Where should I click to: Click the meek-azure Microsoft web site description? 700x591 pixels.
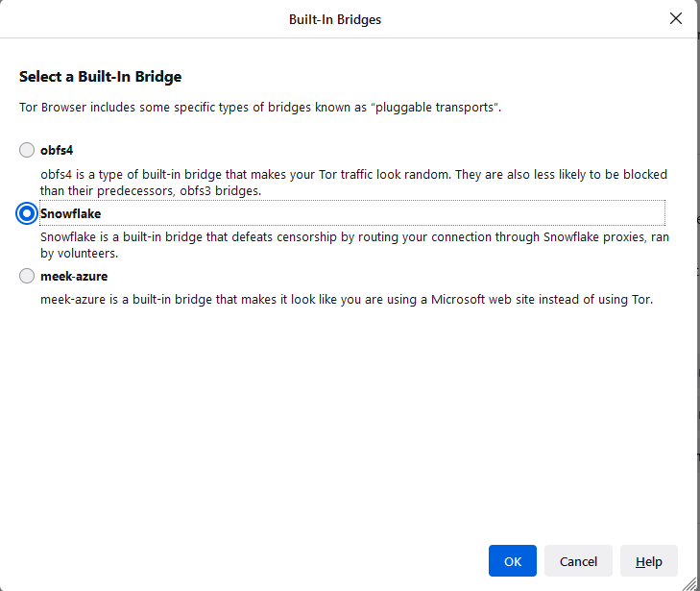[347, 299]
